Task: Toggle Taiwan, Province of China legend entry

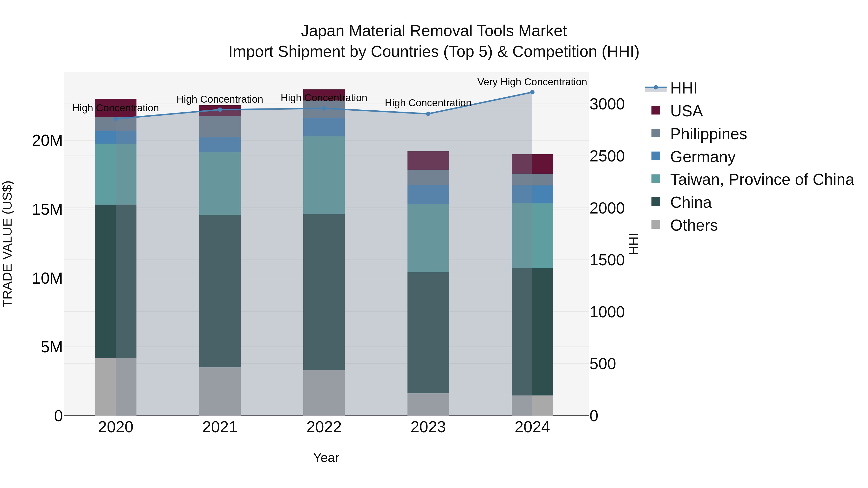Action: [x=753, y=180]
